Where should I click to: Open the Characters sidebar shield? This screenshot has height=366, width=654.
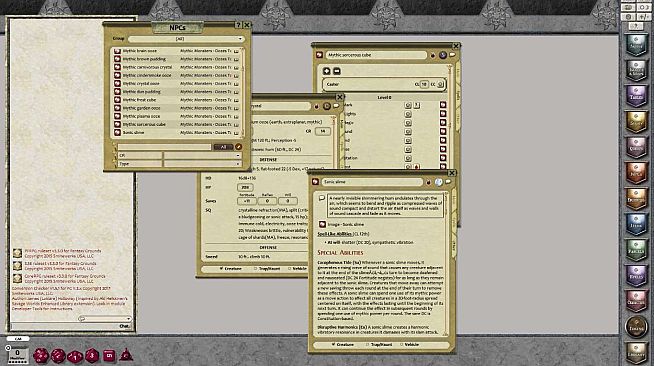point(636,301)
